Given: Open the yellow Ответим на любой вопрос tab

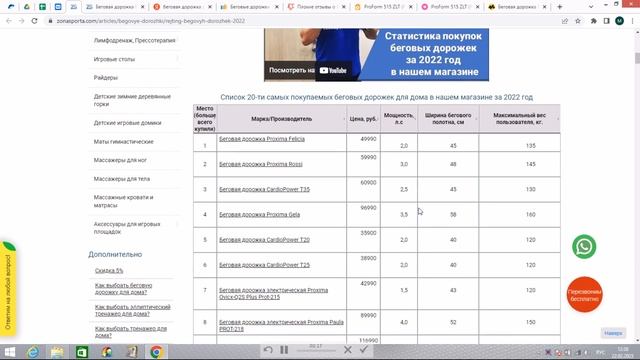Looking at the screenshot, I should 8,289.
